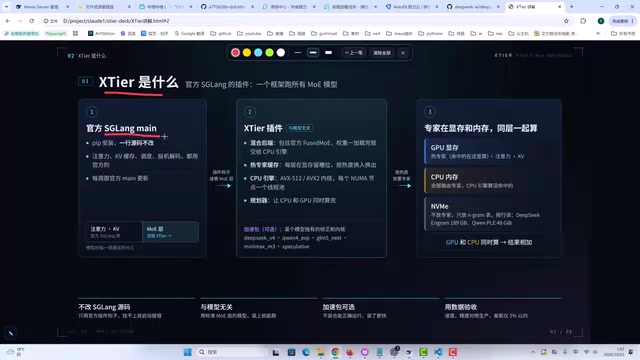The width and height of the screenshot is (640, 360).
Task: Open the green C app on taskbar
Action: point(423,352)
